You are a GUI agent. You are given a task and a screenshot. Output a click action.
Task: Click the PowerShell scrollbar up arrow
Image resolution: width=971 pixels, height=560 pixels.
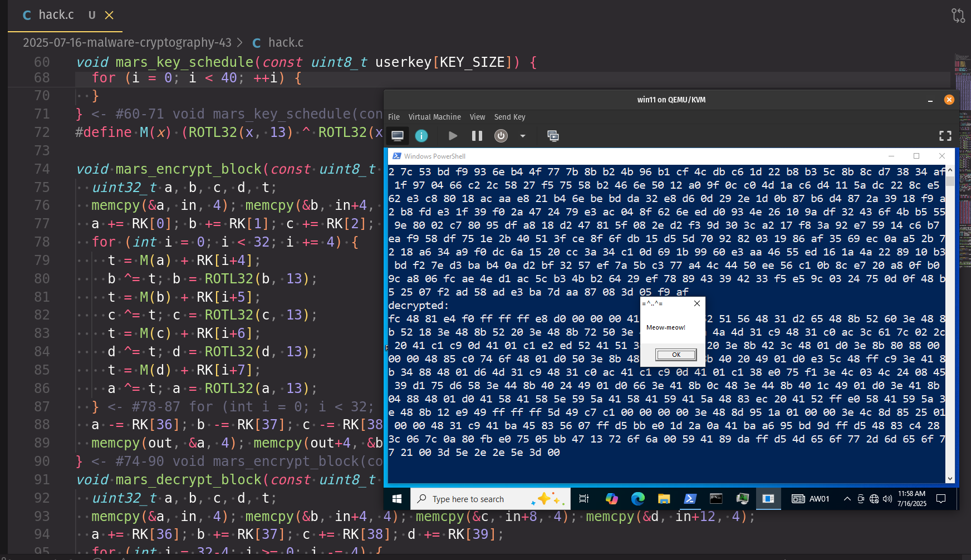pos(950,170)
